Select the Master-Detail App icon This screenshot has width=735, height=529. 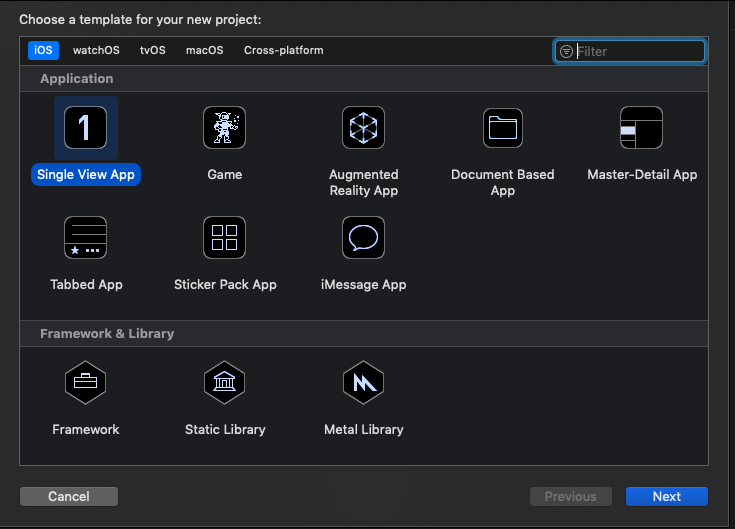coord(641,127)
